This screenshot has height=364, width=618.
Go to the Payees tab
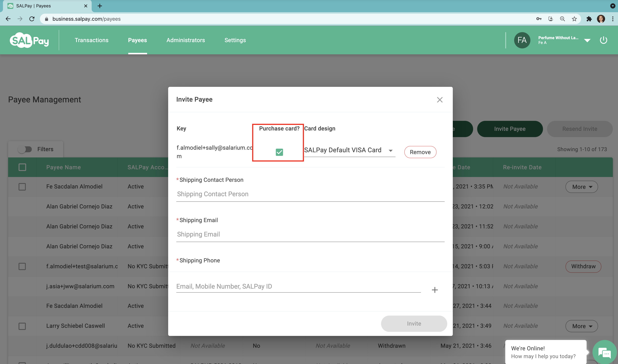[x=137, y=40]
